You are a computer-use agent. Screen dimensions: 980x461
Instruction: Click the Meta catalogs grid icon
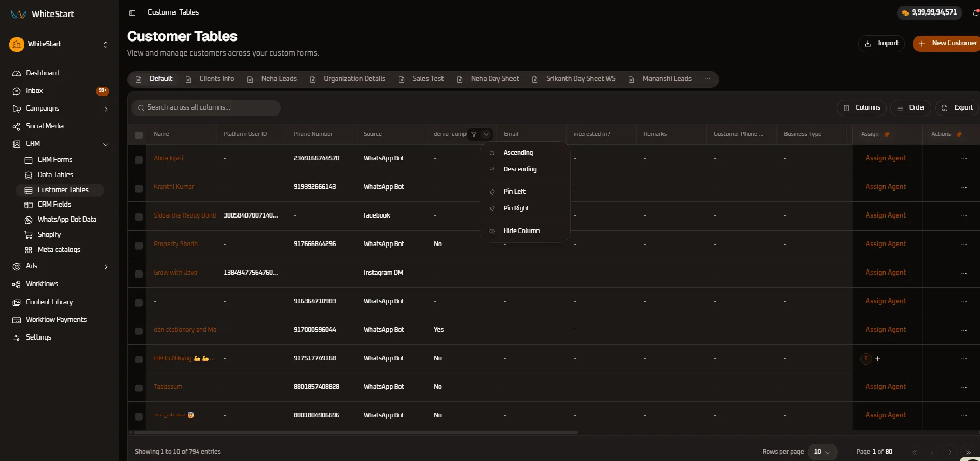click(29, 250)
